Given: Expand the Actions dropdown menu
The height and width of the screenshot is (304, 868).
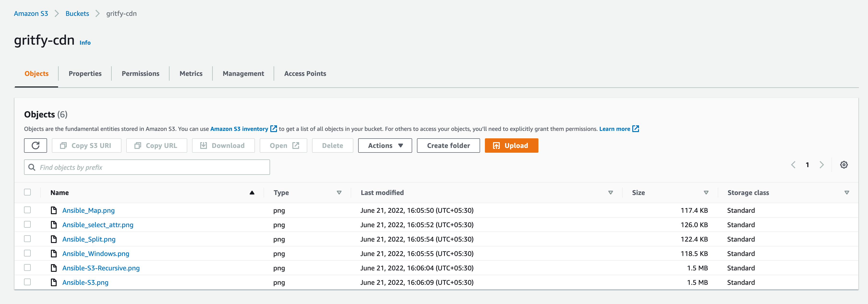Looking at the screenshot, I should (x=385, y=146).
